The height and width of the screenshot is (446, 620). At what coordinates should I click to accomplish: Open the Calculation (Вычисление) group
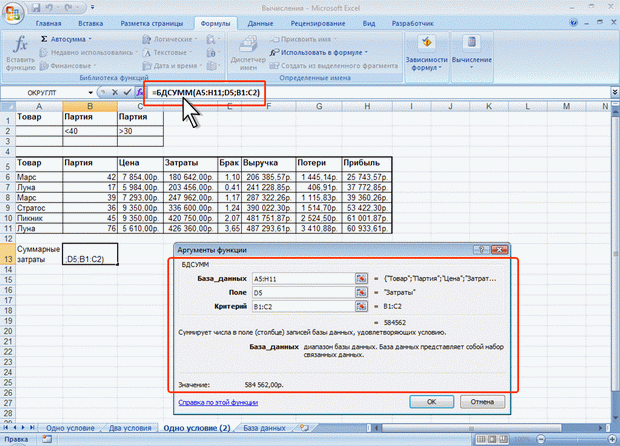[471, 53]
